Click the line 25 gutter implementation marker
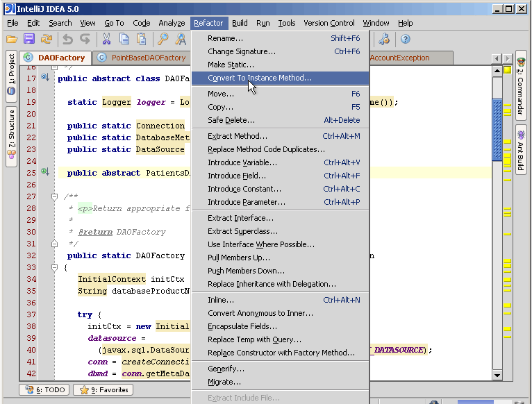The width and height of the screenshot is (532, 404). tap(44, 171)
